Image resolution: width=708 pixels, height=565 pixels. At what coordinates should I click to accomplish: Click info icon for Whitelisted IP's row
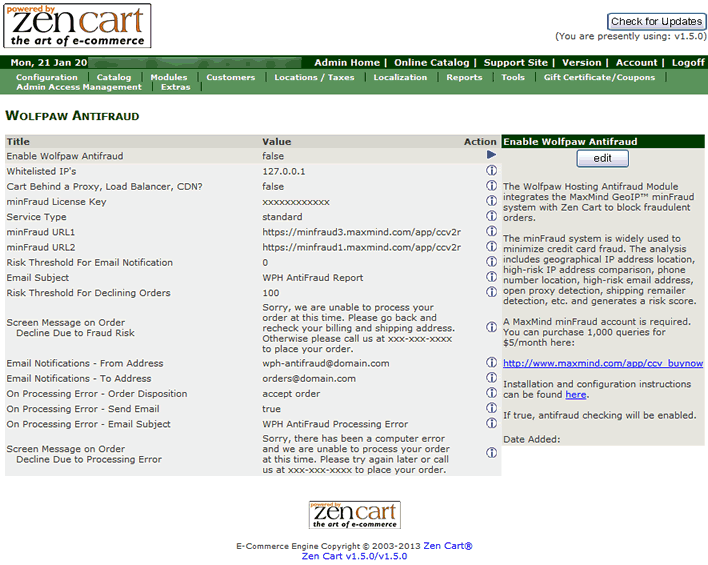[491, 171]
